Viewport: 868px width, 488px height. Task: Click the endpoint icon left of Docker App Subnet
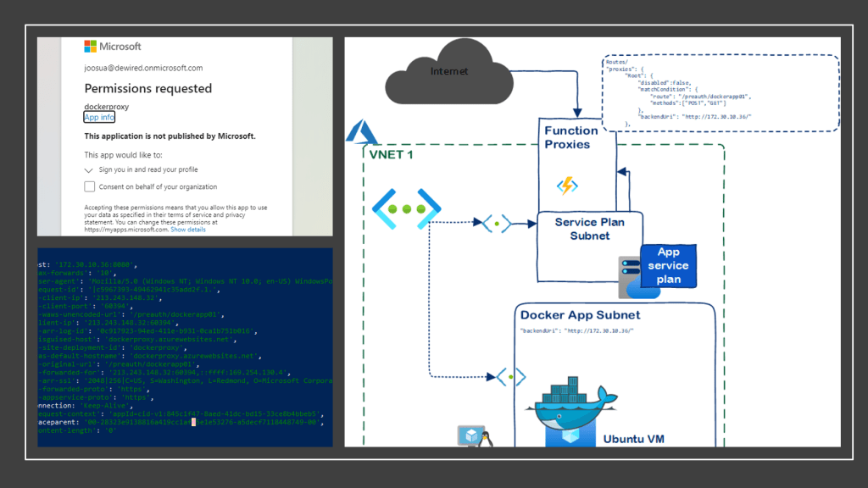[510, 376]
